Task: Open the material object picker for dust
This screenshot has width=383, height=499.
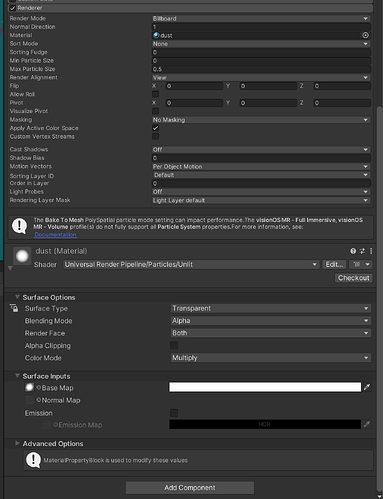Action: (x=366, y=35)
